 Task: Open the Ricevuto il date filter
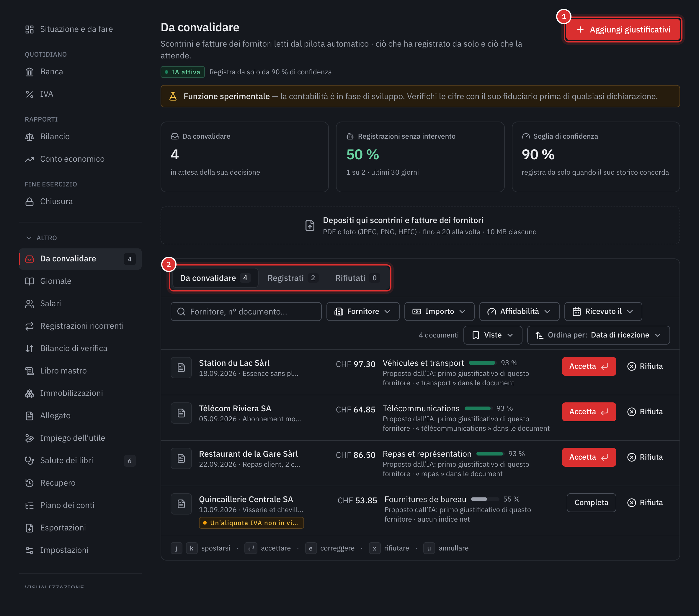(x=603, y=312)
